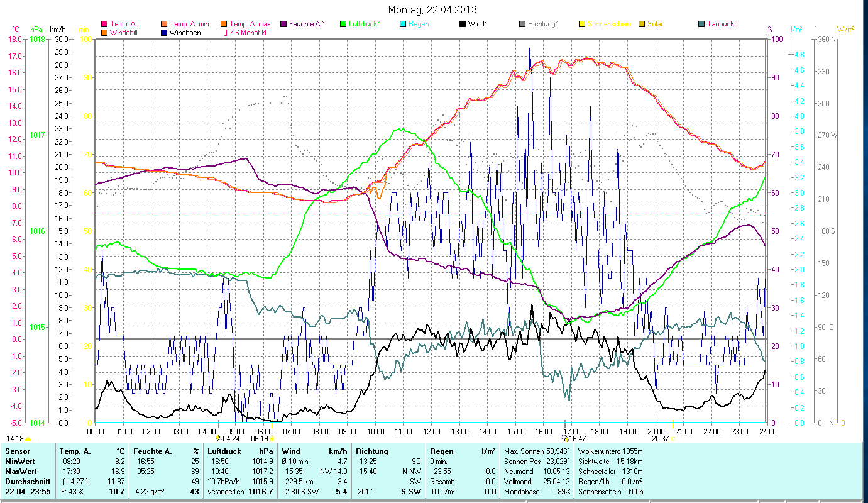Click the Wolkenunterg 1855m entry

(x=610, y=451)
